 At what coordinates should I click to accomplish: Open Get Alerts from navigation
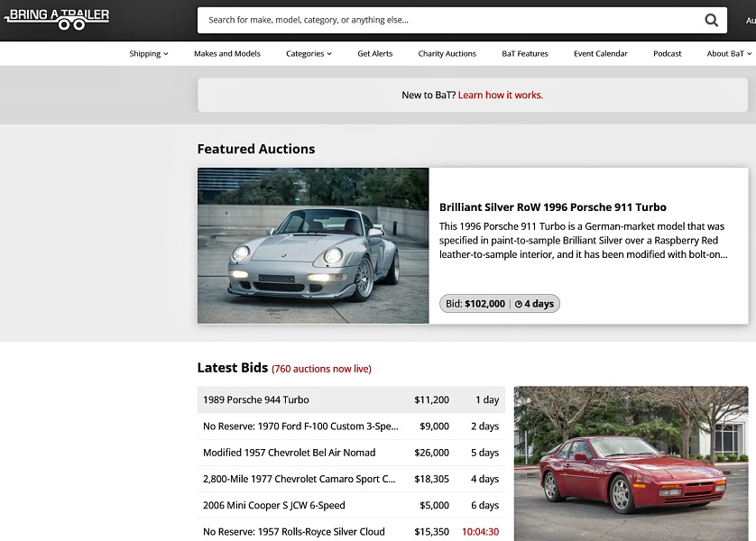click(375, 53)
